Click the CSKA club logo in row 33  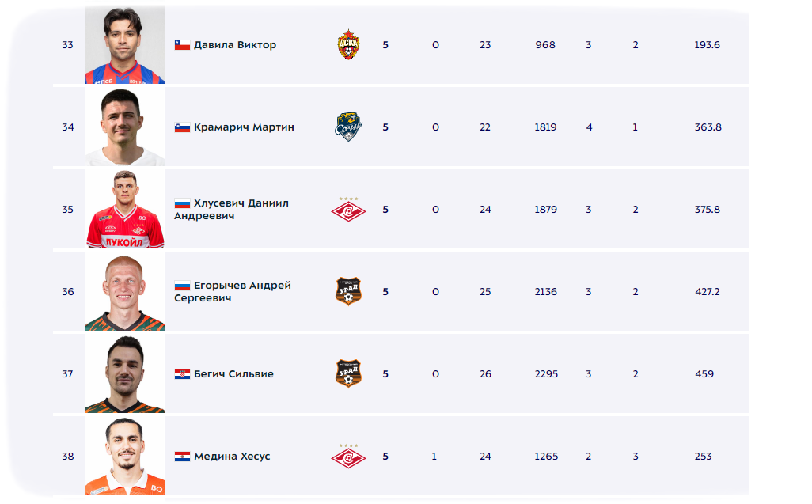[348, 45]
